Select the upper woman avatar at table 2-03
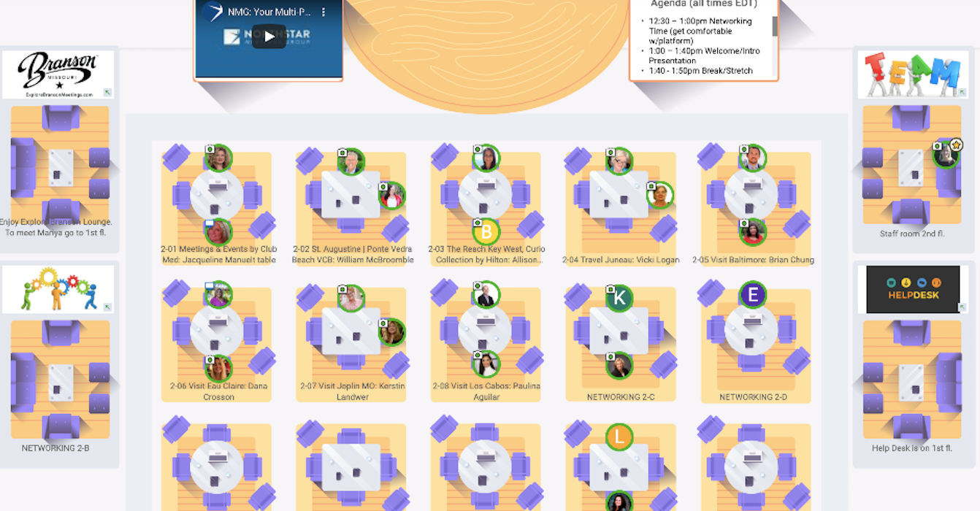This screenshot has height=511, width=980. click(x=486, y=158)
